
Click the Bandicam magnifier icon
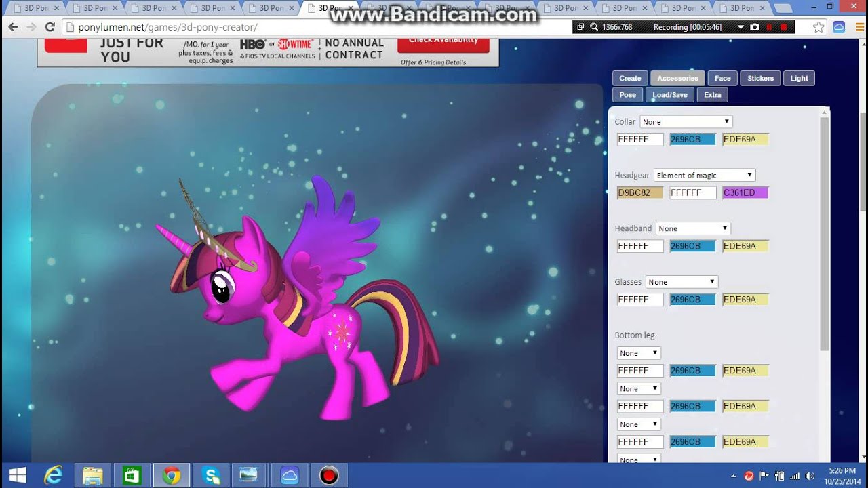coord(594,27)
